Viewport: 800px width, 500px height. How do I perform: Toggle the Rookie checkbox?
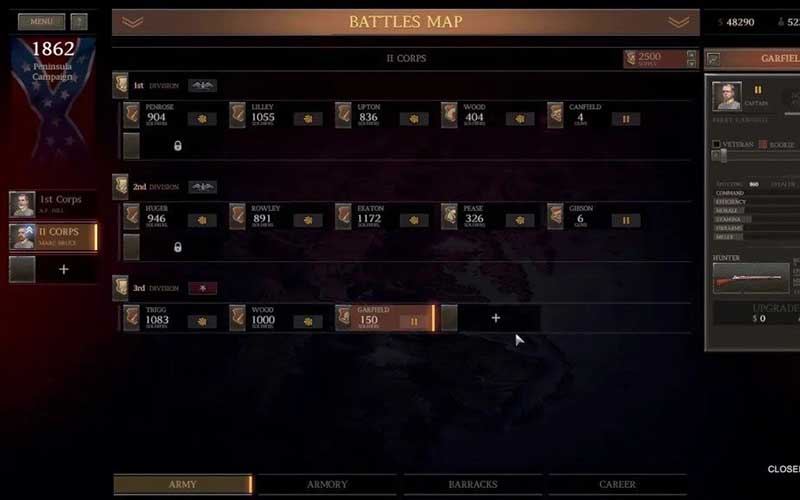(x=763, y=144)
